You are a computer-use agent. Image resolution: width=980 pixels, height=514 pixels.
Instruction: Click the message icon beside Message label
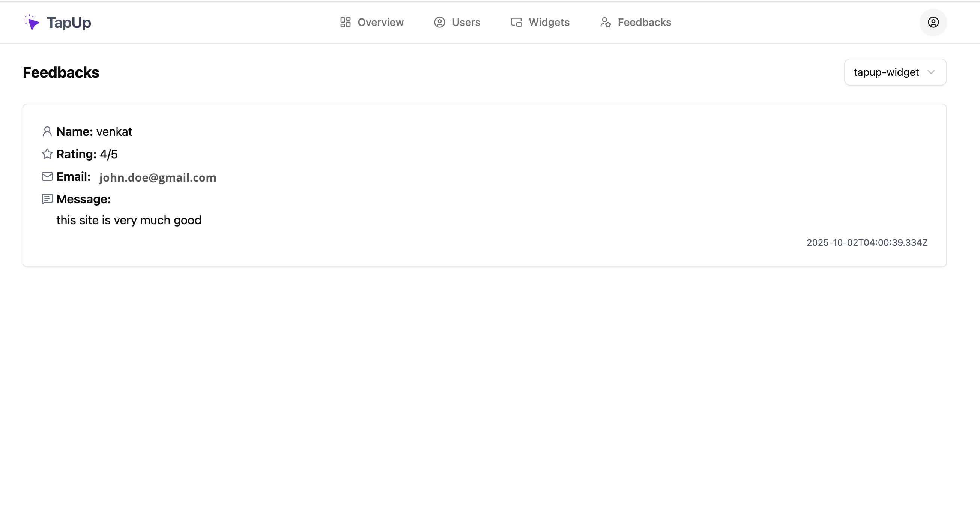tap(47, 199)
